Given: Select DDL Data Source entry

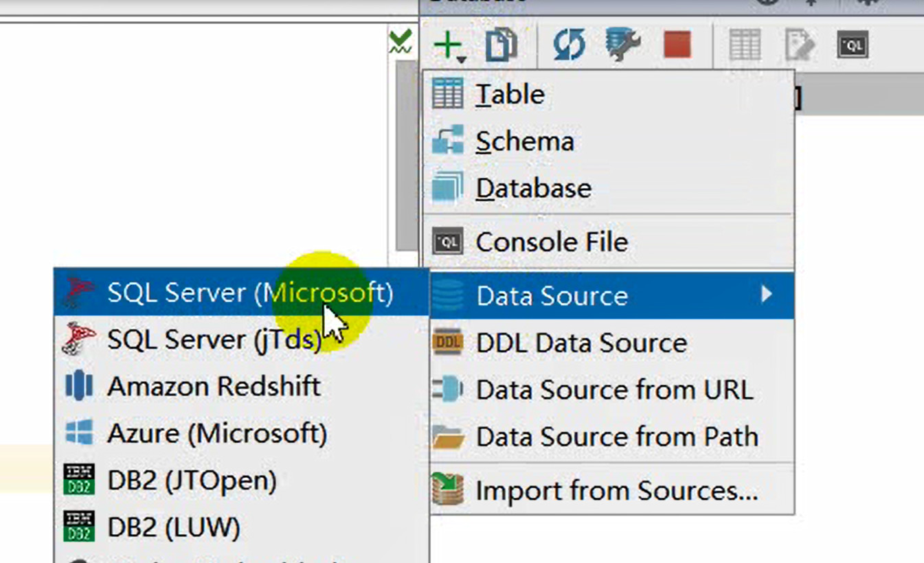Looking at the screenshot, I should coord(609,343).
